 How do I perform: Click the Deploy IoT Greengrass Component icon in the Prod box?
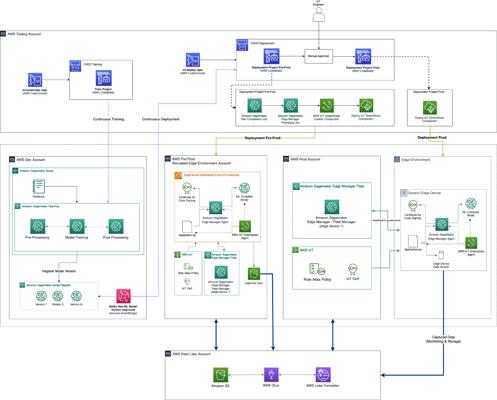[x=430, y=108]
